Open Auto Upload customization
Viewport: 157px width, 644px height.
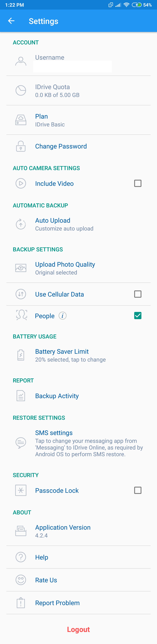[78, 224]
